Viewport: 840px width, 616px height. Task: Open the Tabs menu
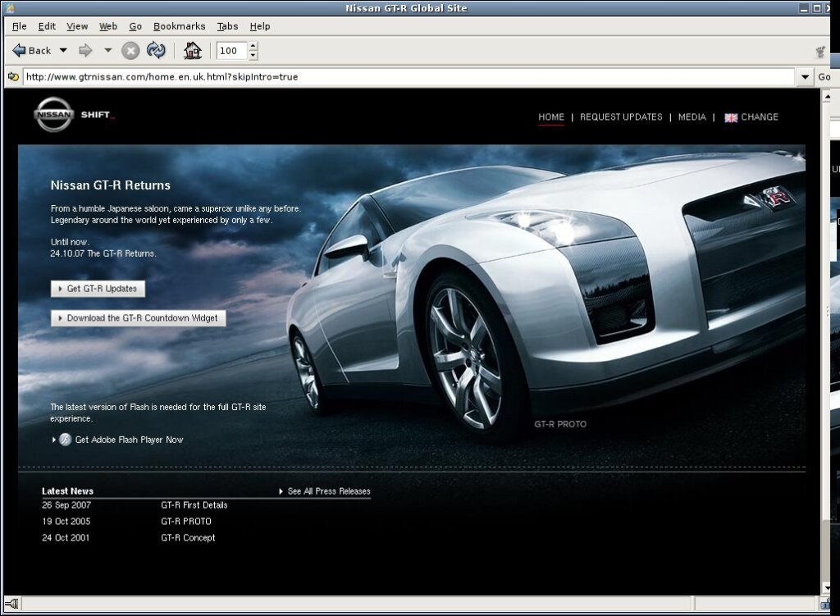227,26
